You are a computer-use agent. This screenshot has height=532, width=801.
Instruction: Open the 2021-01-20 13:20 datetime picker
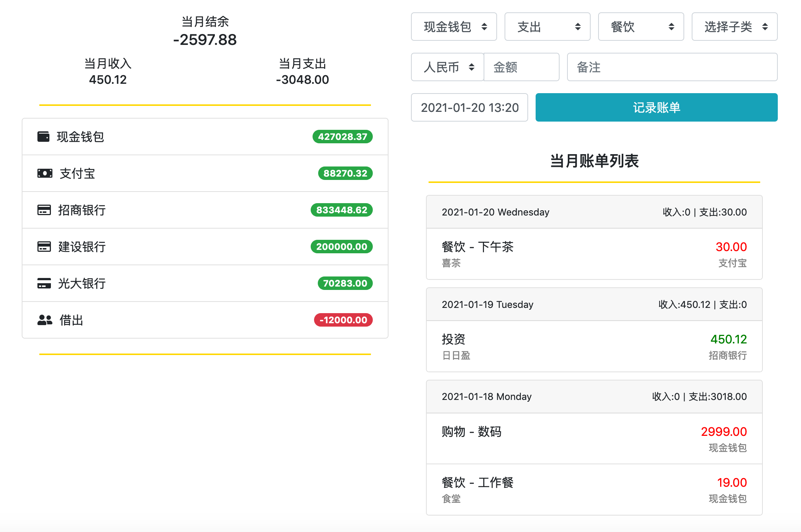pyautogui.click(x=469, y=107)
